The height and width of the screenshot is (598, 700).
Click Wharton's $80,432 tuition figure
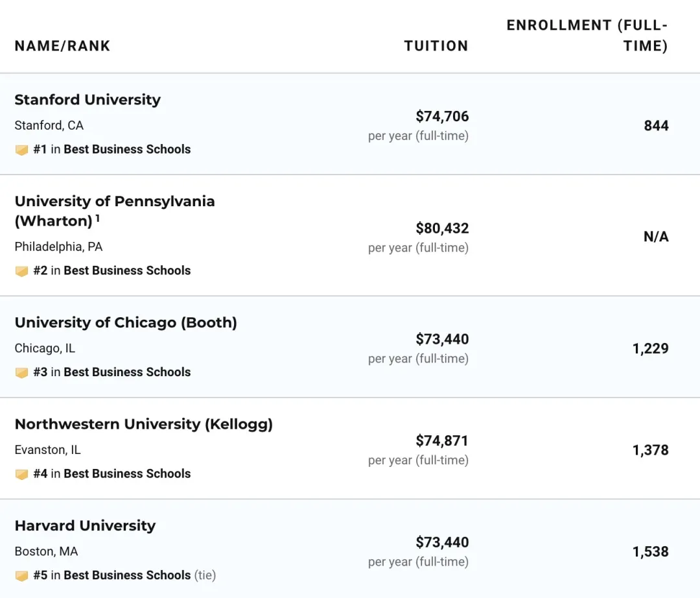[x=442, y=228]
